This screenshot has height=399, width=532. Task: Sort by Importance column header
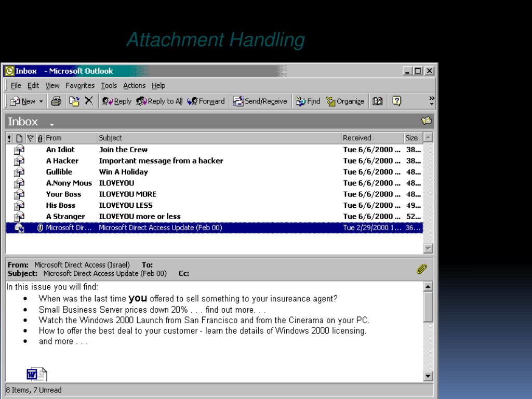9,138
